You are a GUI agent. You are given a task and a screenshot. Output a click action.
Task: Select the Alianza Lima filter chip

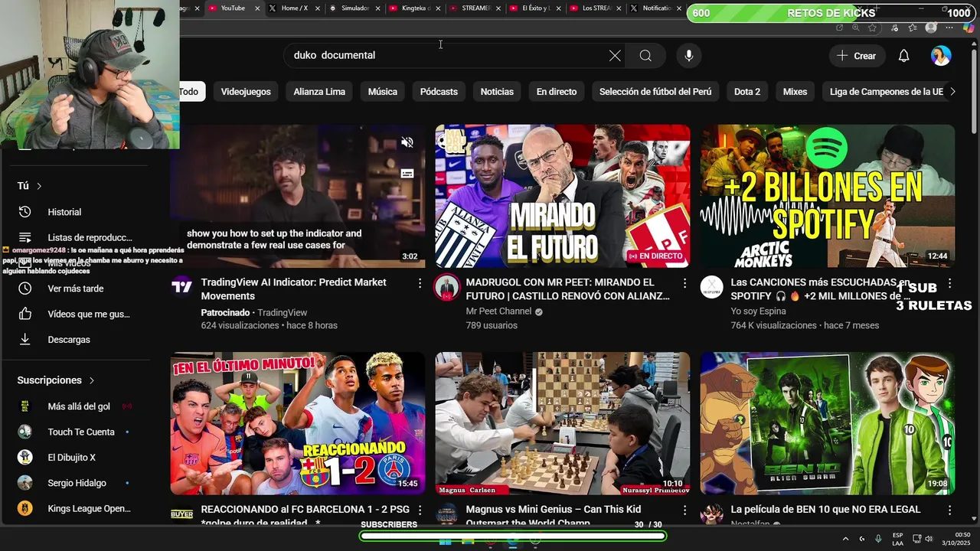tap(319, 92)
